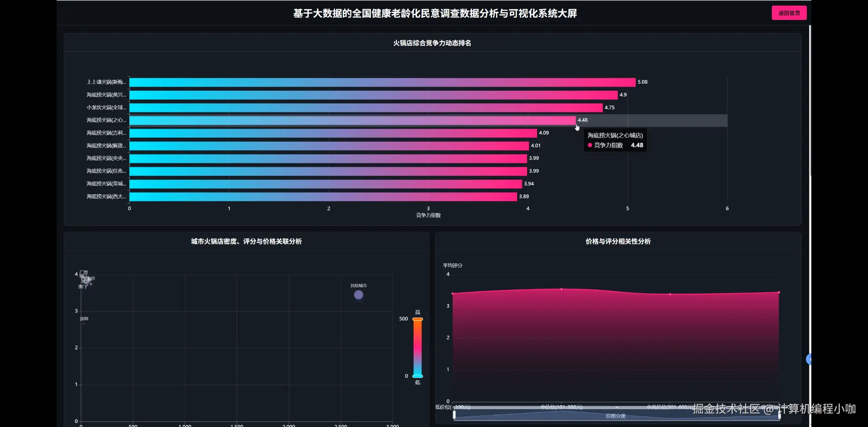Click the 海底捞火锅(之心... axis label

pyautogui.click(x=107, y=120)
